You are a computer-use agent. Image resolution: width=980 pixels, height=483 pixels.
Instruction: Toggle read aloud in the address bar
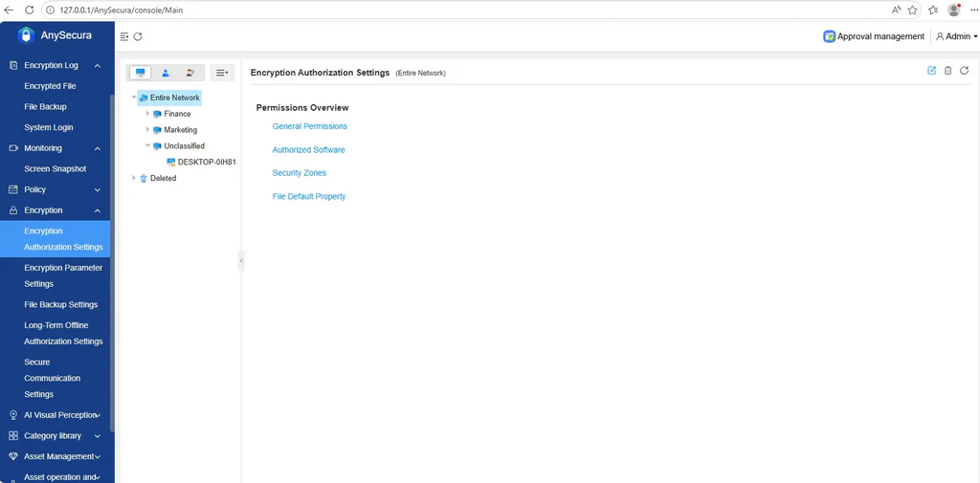point(896,10)
